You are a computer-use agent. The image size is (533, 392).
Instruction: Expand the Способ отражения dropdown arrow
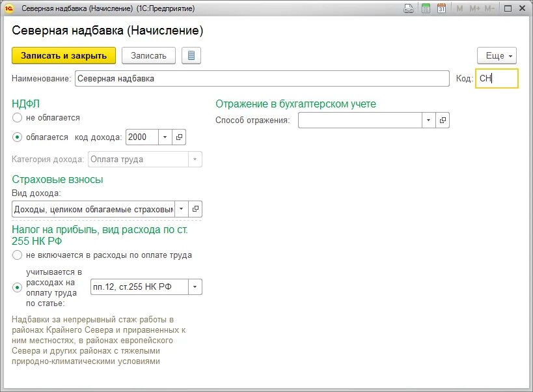(429, 120)
